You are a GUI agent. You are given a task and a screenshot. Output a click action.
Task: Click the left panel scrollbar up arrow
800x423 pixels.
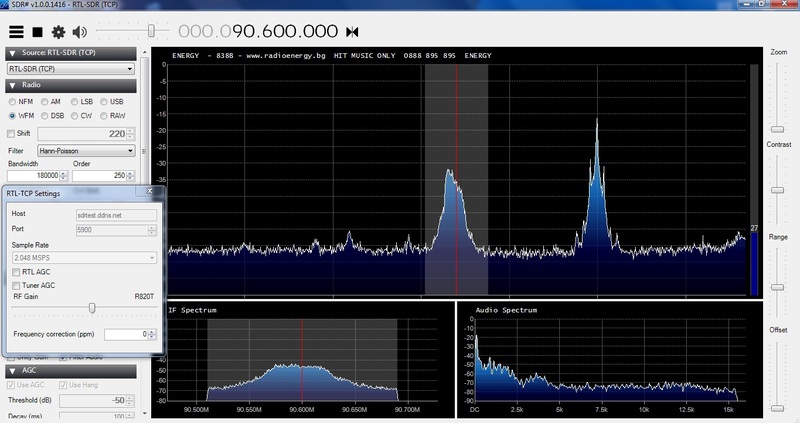(x=145, y=52)
